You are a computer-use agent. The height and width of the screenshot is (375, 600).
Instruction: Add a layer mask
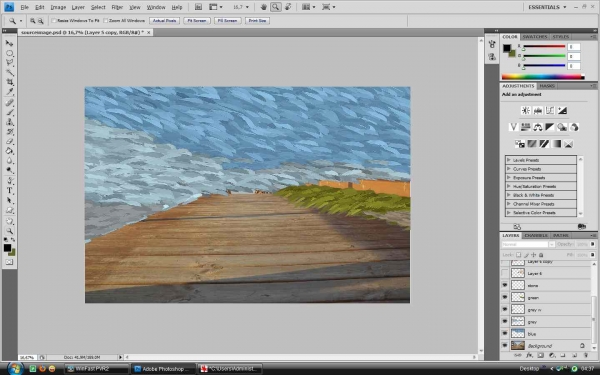[x=541, y=355]
